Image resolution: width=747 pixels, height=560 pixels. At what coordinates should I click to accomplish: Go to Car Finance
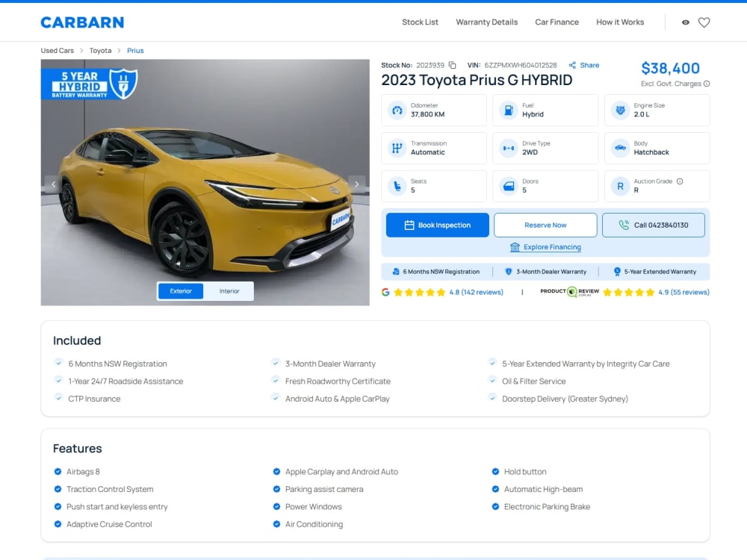557,22
